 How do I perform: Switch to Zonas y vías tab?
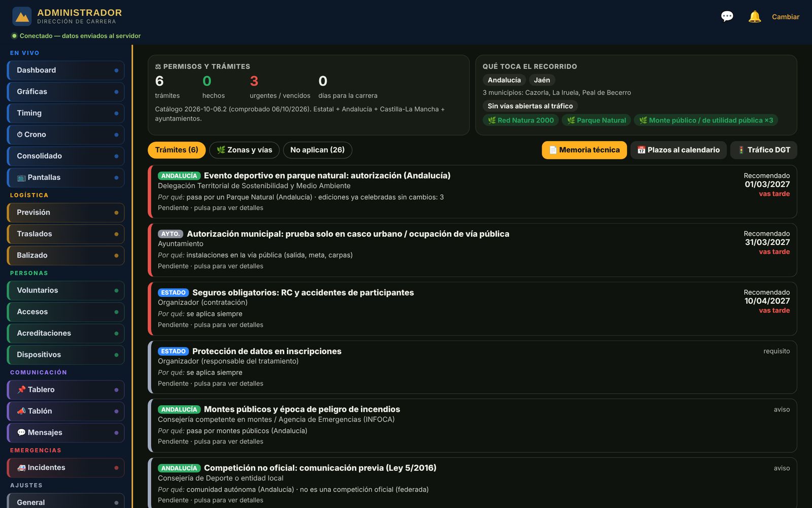(244, 150)
